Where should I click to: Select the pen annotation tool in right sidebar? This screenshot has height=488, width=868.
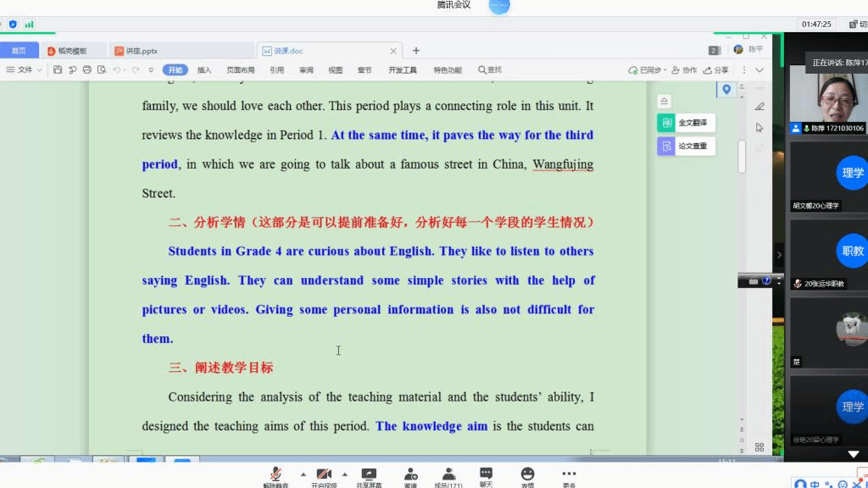click(759, 107)
